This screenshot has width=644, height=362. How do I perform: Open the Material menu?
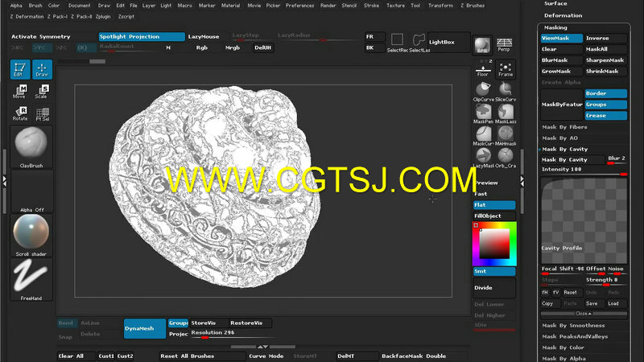tap(230, 6)
